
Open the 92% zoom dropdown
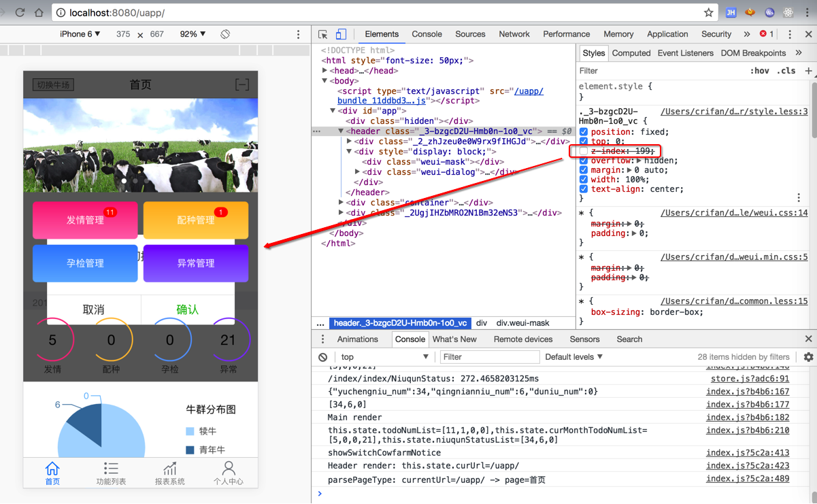tap(193, 34)
